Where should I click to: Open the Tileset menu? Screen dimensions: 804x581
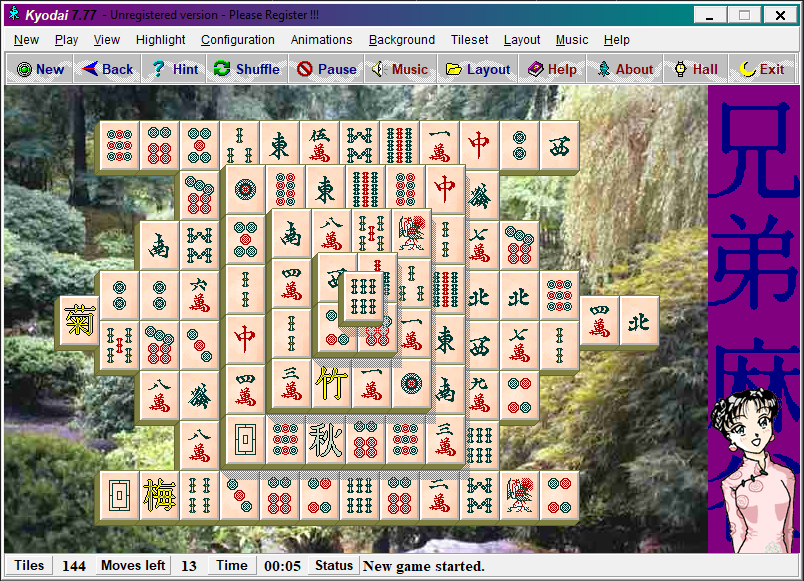468,40
